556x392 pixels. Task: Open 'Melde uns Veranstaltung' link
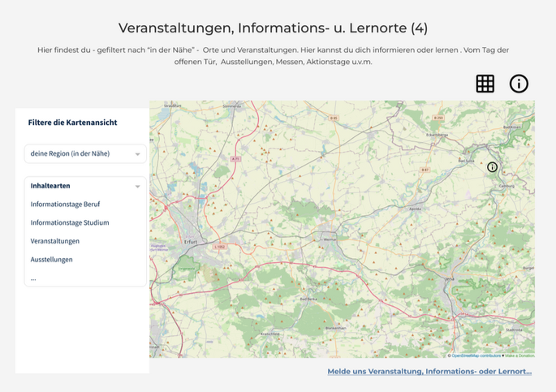pos(429,371)
